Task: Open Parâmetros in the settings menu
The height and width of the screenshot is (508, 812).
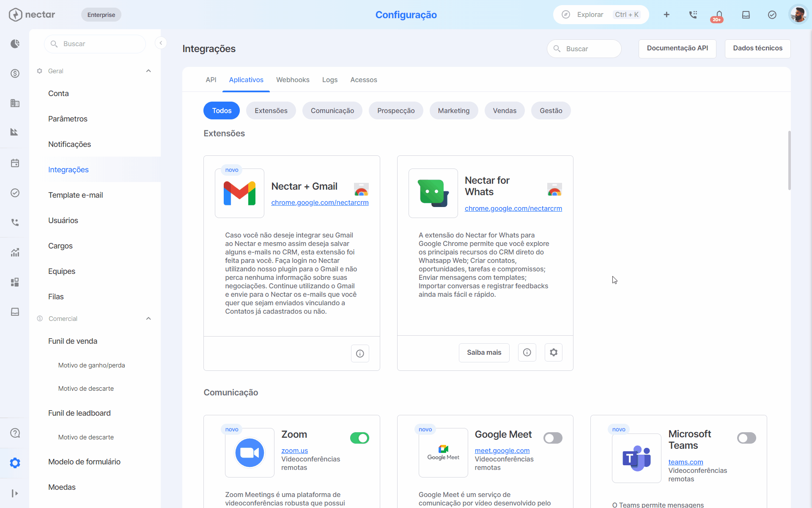Action: click(68, 119)
